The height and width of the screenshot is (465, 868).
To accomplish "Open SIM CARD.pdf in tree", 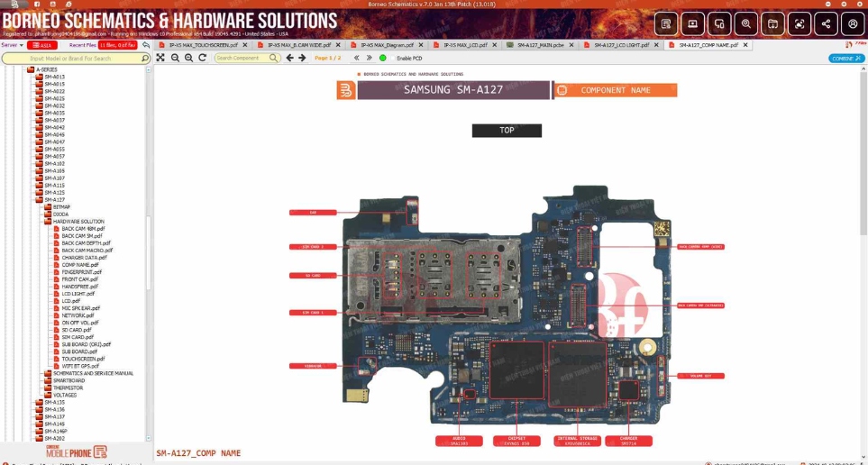I will 78,337.
